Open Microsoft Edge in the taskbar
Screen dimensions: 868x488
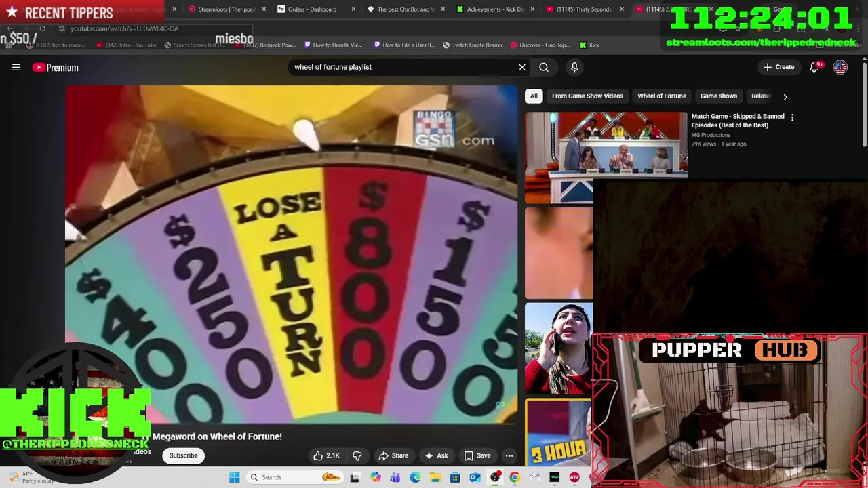point(415,477)
